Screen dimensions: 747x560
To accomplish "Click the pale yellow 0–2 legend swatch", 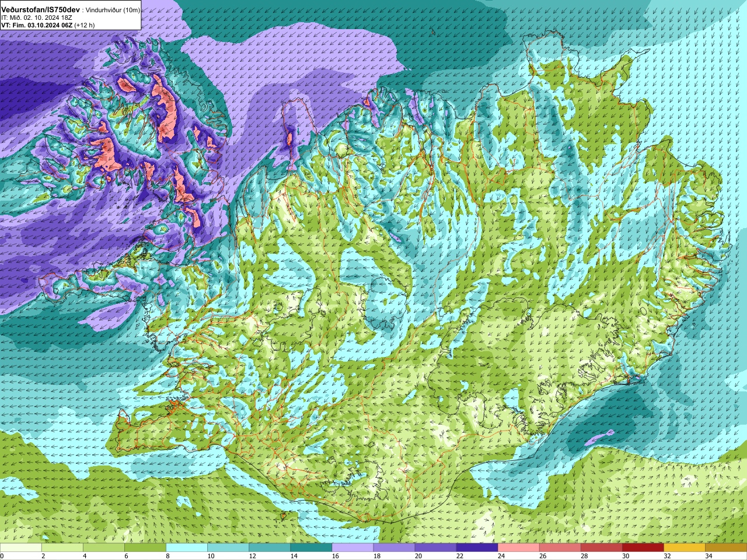I will pos(21,548).
